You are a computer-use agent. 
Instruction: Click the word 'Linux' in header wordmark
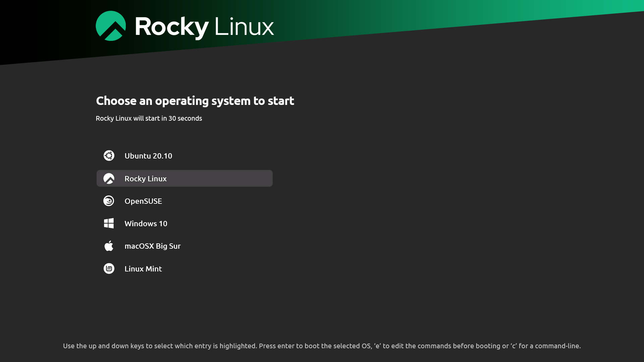[x=244, y=26]
